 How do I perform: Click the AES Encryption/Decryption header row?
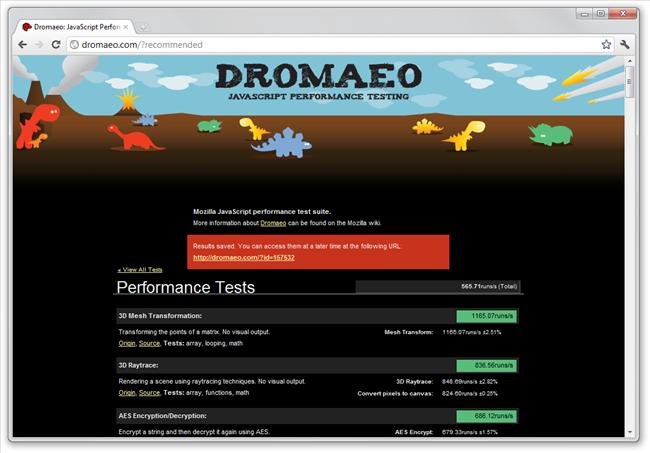[x=317, y=416]
